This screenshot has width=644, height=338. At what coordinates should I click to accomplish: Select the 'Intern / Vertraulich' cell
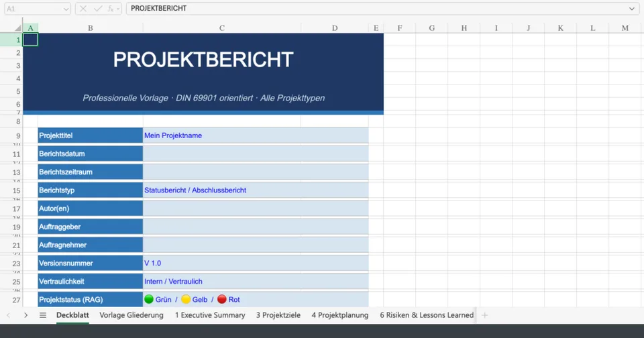pyautogui.click(x=256, y=281)
